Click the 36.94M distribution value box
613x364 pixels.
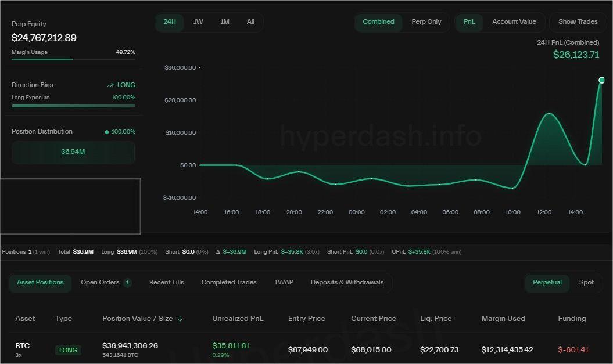click(x=73, y=152)
